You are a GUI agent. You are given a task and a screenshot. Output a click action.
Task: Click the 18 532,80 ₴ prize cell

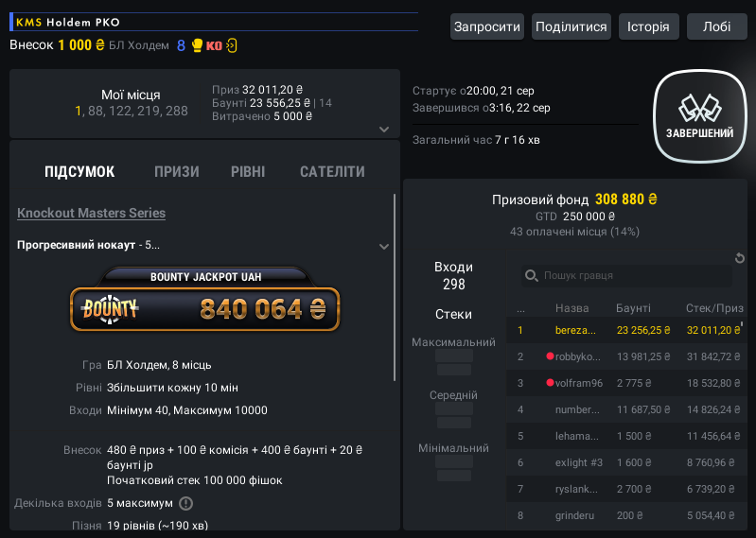pos(713,383)
